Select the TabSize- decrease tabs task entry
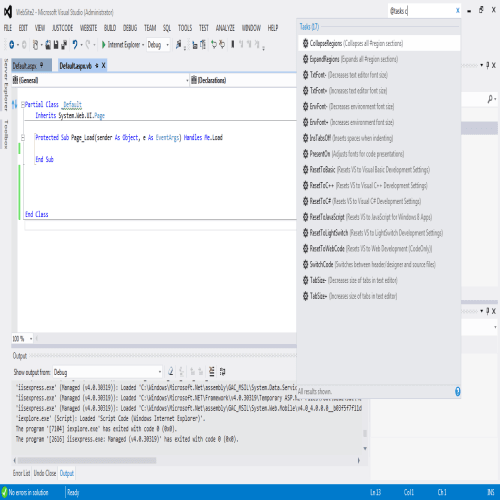The width and height of the screenshot is (500, 500). (379, 280)
